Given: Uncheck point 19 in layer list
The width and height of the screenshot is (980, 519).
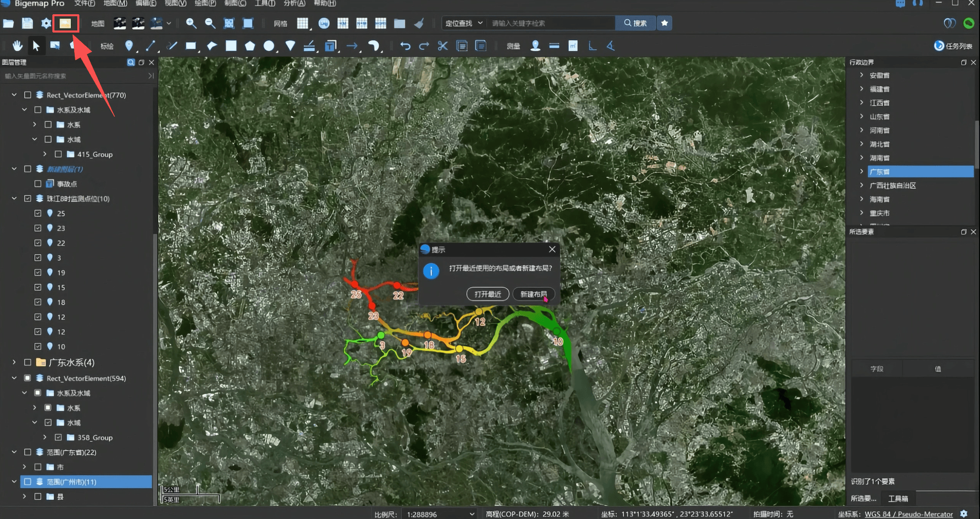Looking at the screenshot, I should (x=38, y=272).
